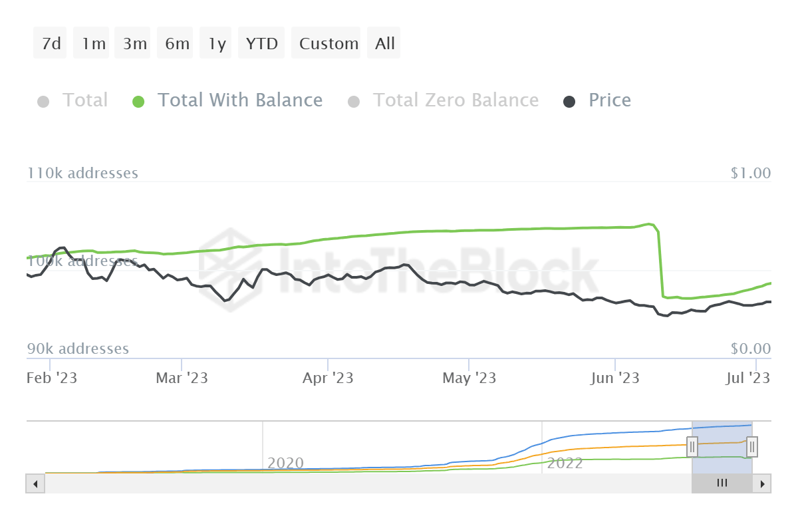798x532 pixels.
Task: Click the dark Price legend dot
Action: pos(569,102)
